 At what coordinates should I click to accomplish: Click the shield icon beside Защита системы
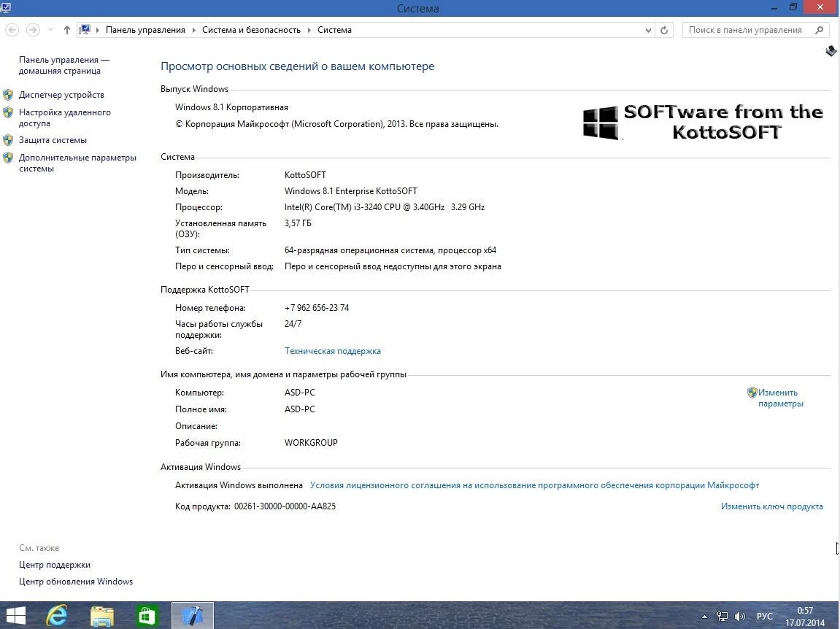[8, 140]
